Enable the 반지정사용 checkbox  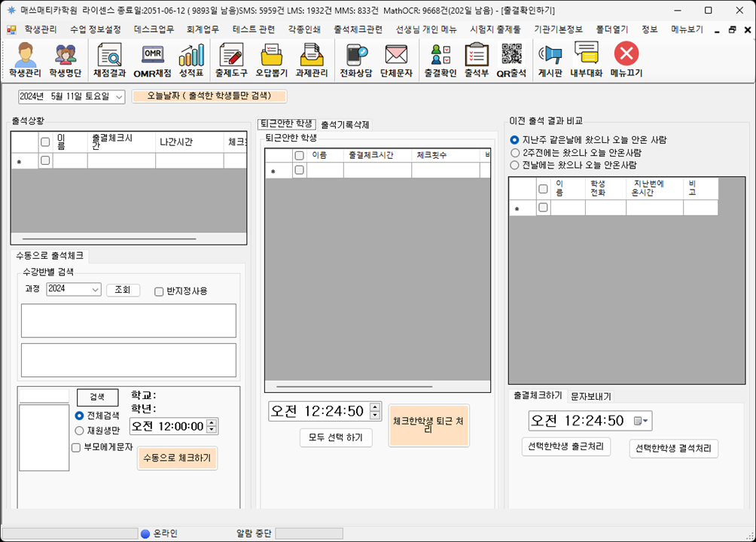tap(159, 291)
